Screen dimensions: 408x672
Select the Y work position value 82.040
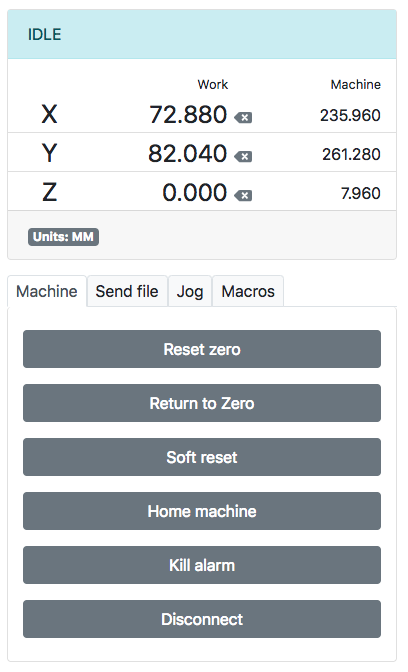(x=187, y=153)
